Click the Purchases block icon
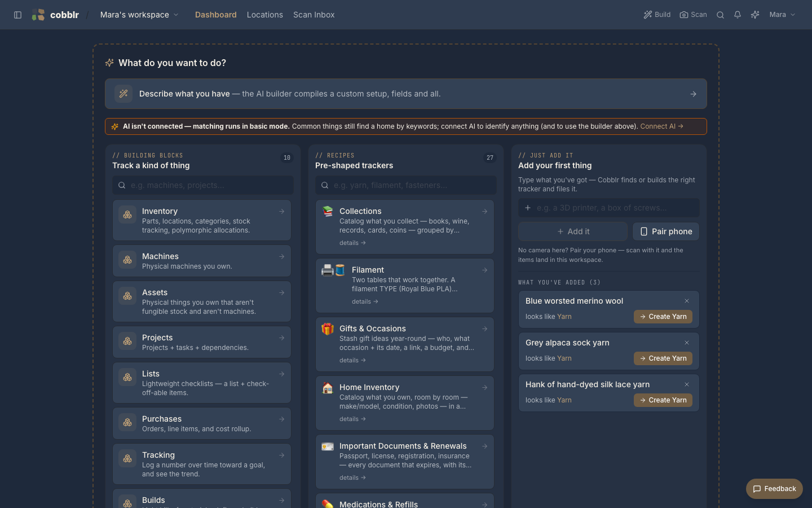The image size is (812, 508). pos(127,422)
